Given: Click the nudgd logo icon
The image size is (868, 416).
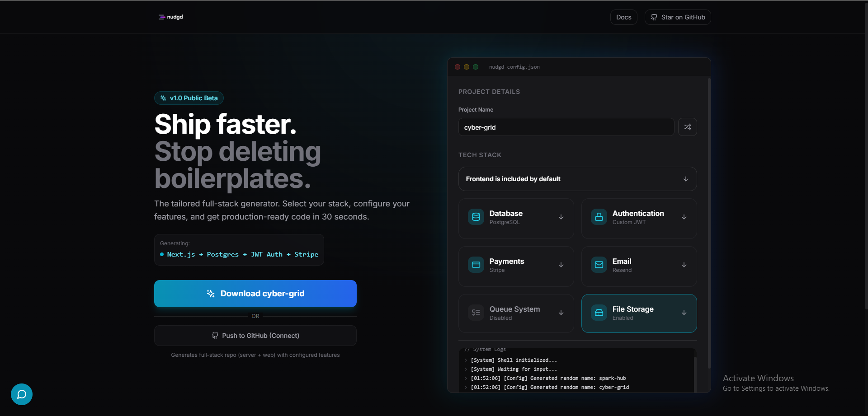Looking at the screenshot, I should (162, 17).
